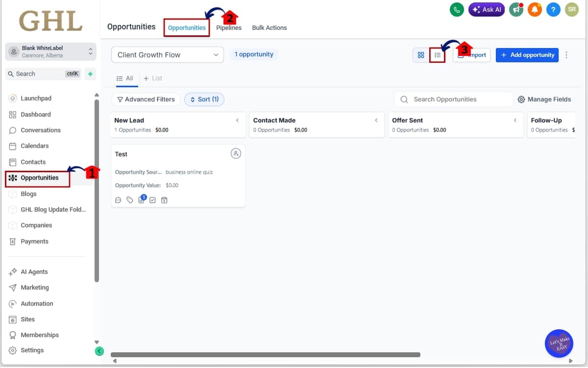Collapse the New Lead column
Screen dimensions: 588x368
point(237,120)
